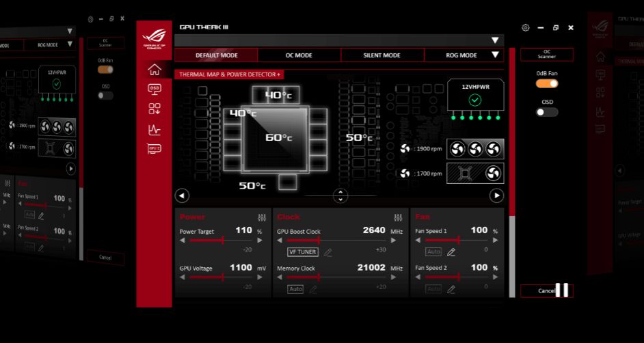Toggle 0dB Fan switch in main window
The image size is (644, 343).
[547, 83]
